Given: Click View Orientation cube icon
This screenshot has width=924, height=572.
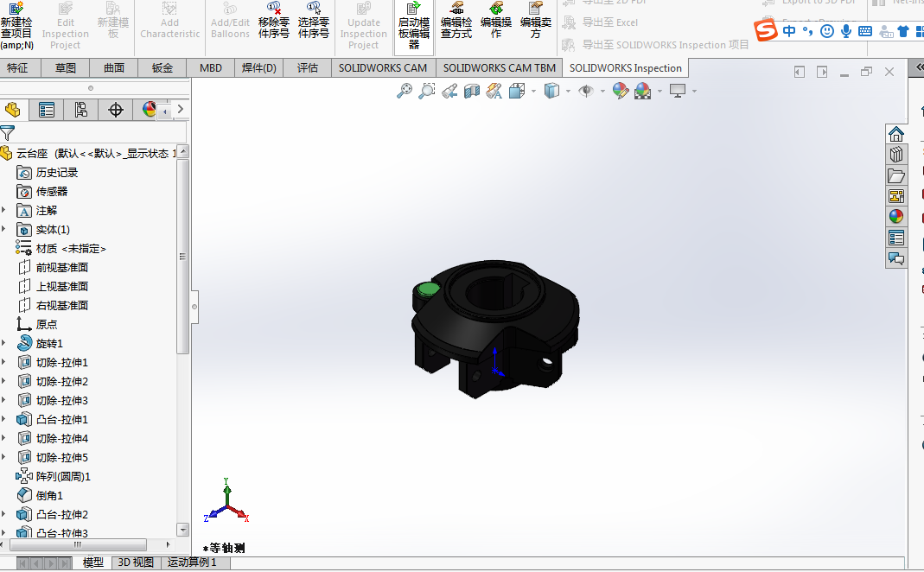Looking at the screenshot, I should pyautogui.click(x=516, y=91).
